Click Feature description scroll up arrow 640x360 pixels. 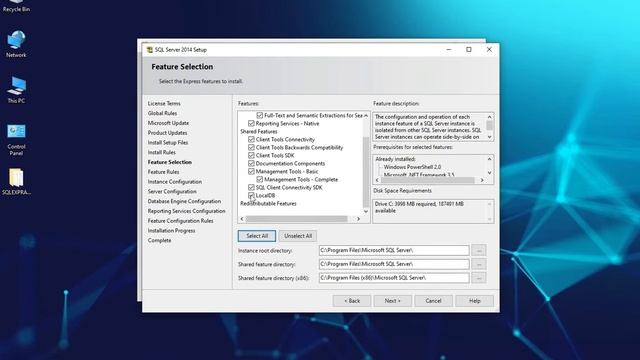click(489, 117)
